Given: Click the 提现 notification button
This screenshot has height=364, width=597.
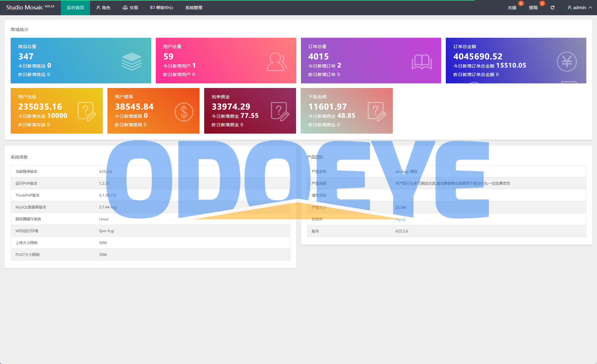Looking at the screenshot, I should pyautogui.click(x=533, y=8).
